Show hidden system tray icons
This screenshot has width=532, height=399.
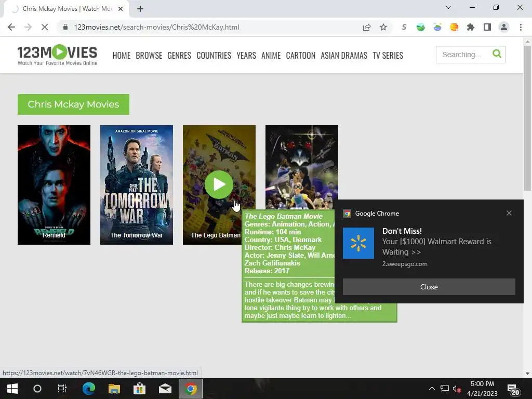[432, 389]
